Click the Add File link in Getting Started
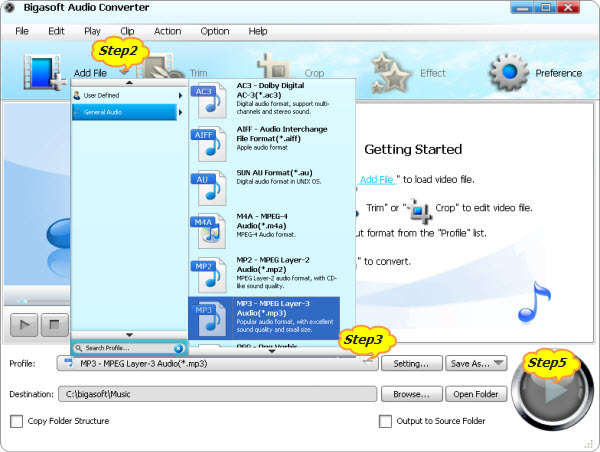The image size is (600, 452). point(377,179)
